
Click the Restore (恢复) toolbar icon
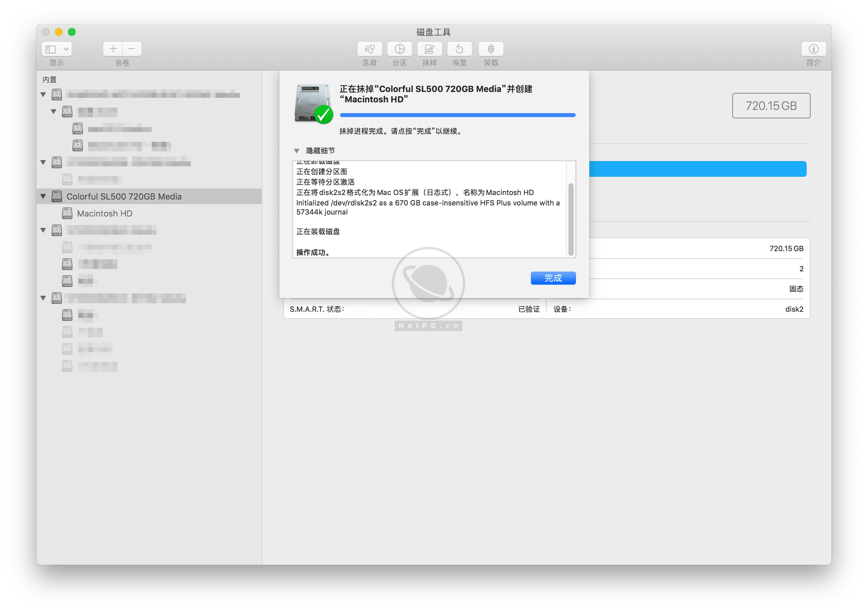(459, 49)
